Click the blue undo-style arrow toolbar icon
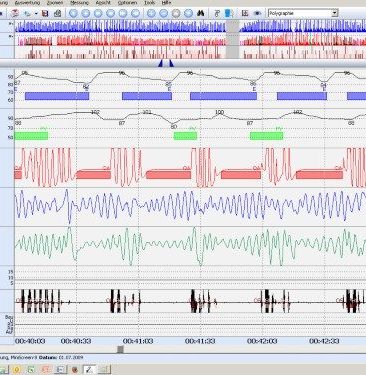The image size is (366, 375). tap(27, 13)
